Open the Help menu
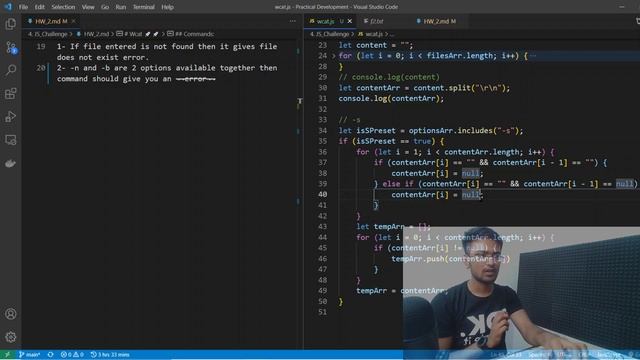640x360 pixels. click(x=167, y=7)
